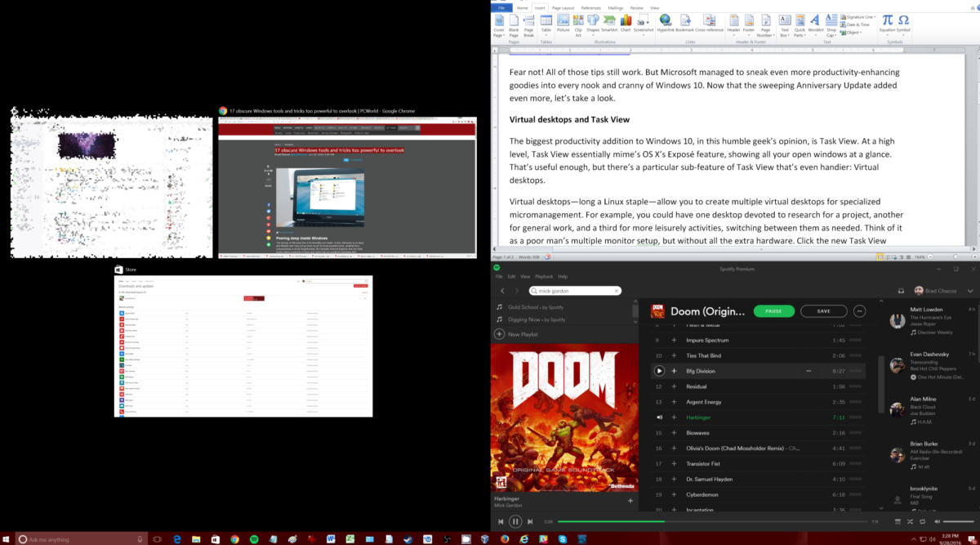
Task: Open Clip Art in Word ribbon
Action: pyautogui.click(x=578, y=25)
